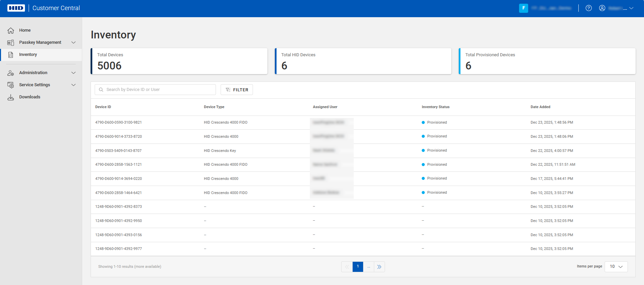Click the user profile avatar icon
Image resolution: width=644 pixels, height=285 pixels.
point(602,8)
